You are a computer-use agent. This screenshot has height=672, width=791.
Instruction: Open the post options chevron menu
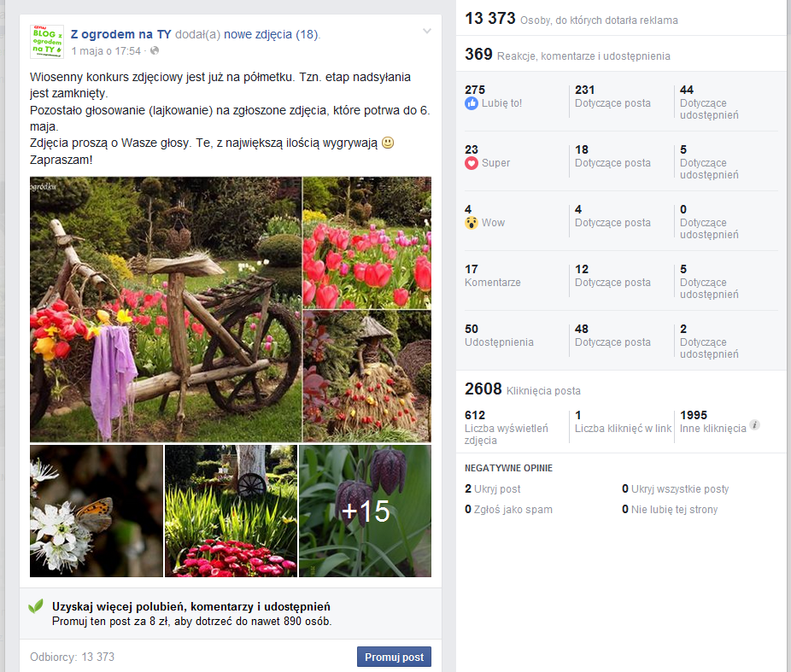coord(427,32)
